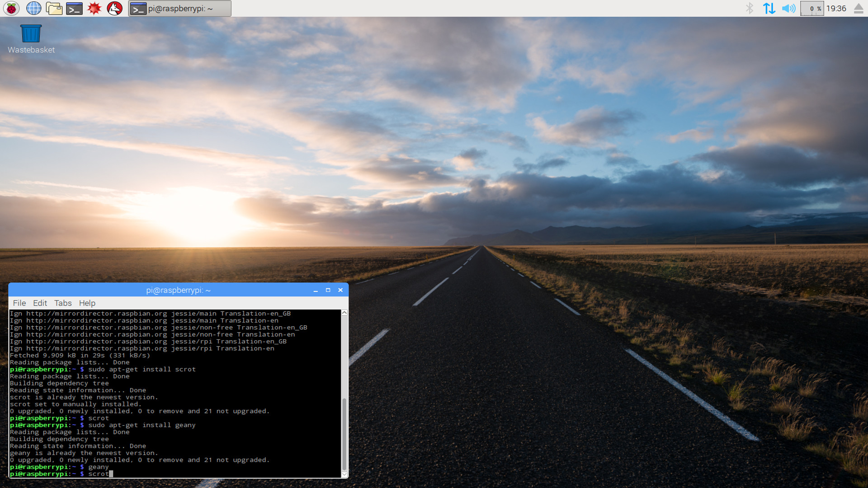This screenshot has width=868, height=488.
Task: Click the 19:36 panel clock
Action: click(x=836, y=8)
